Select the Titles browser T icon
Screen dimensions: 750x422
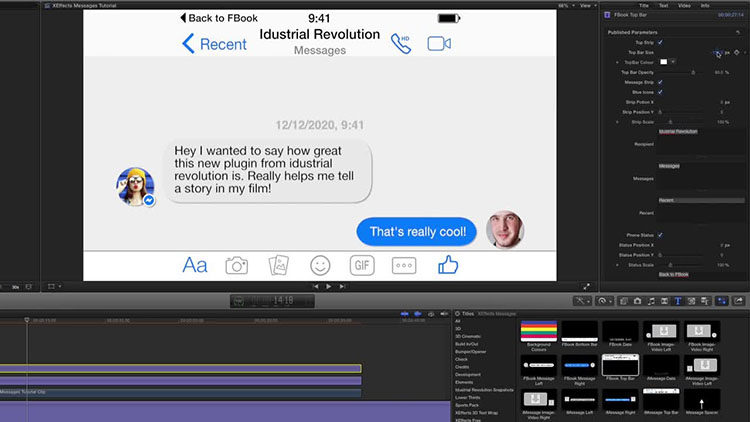678,301
